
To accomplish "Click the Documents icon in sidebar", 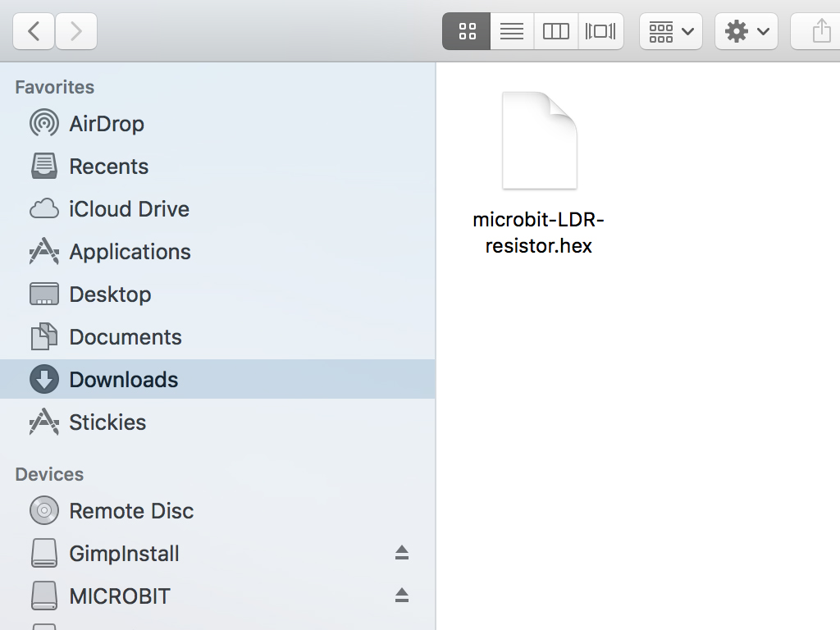I will pyautogui.click(x=44, y=336).
